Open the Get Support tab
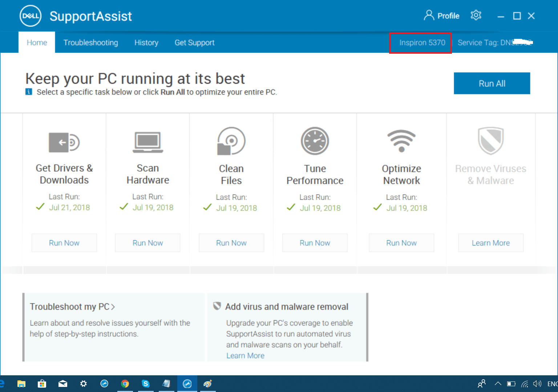558x392 pixels. pos(195,42)
